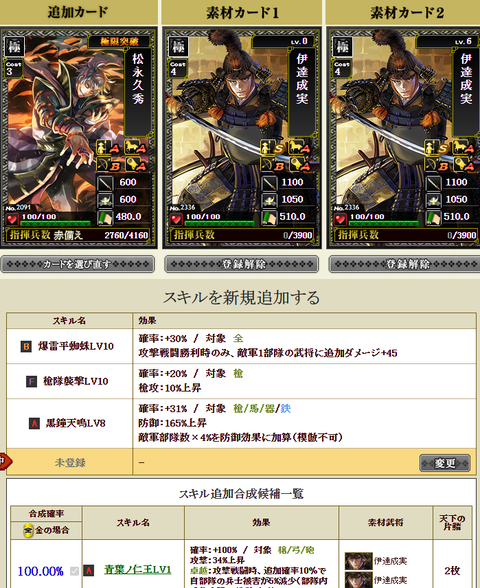Click the gold coin icon beside 金の場合
This screenshot has width=480, height=588.
(28, 531)
